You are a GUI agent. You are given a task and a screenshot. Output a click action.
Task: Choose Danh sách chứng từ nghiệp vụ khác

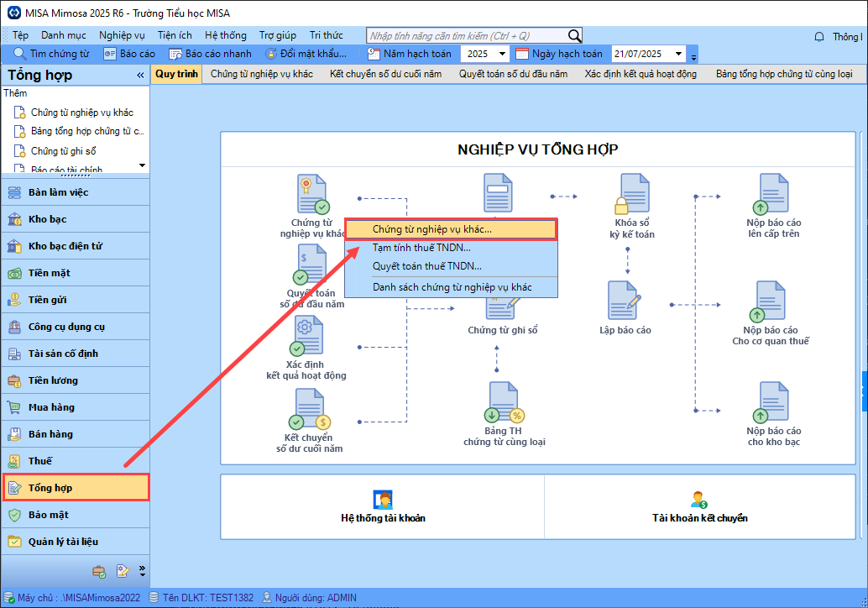451,287
